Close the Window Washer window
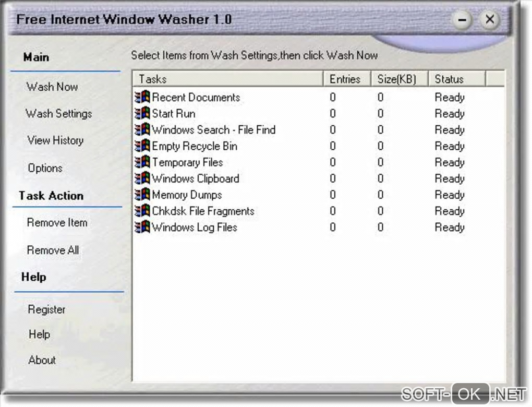 coord(490,19)
